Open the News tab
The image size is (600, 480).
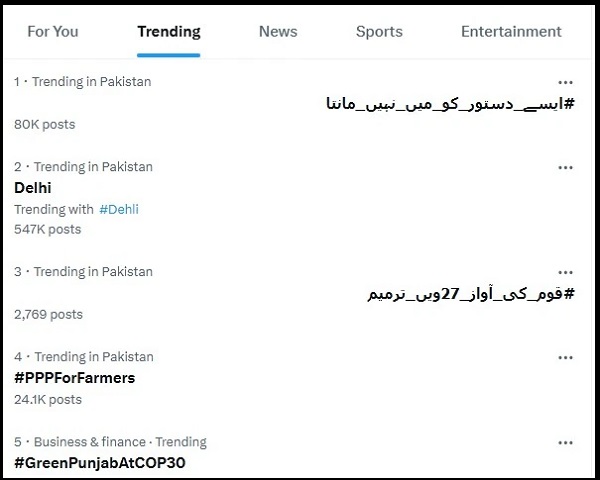(278, 31)
